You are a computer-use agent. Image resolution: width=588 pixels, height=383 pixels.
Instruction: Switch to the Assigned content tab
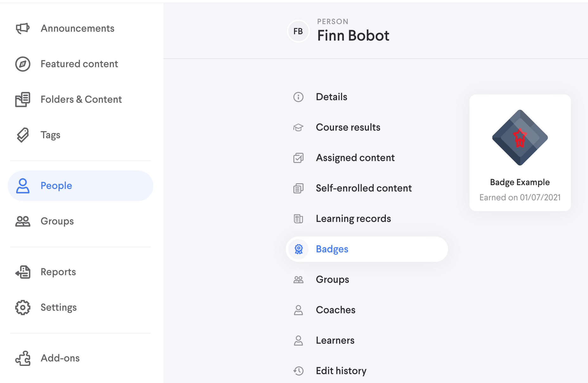point(355,158)
